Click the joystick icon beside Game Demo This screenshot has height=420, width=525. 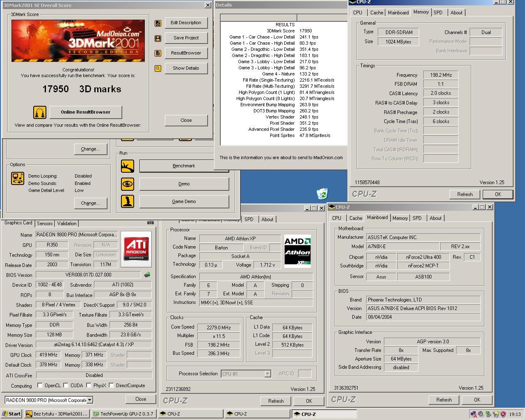click(x=128, y=201)
